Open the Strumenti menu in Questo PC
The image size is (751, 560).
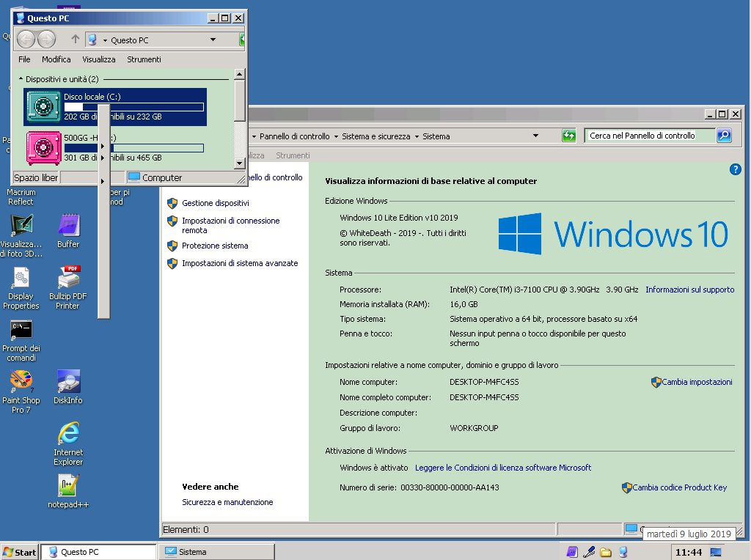coord(144,59)
